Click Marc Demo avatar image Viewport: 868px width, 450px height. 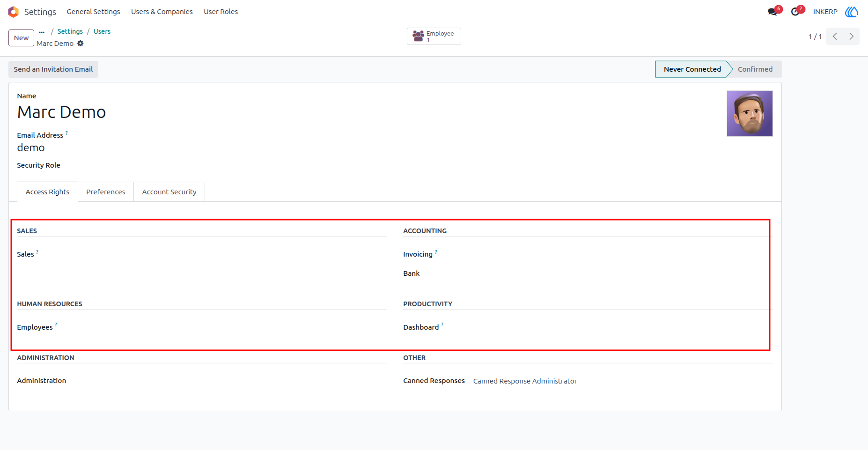[750, 114]
